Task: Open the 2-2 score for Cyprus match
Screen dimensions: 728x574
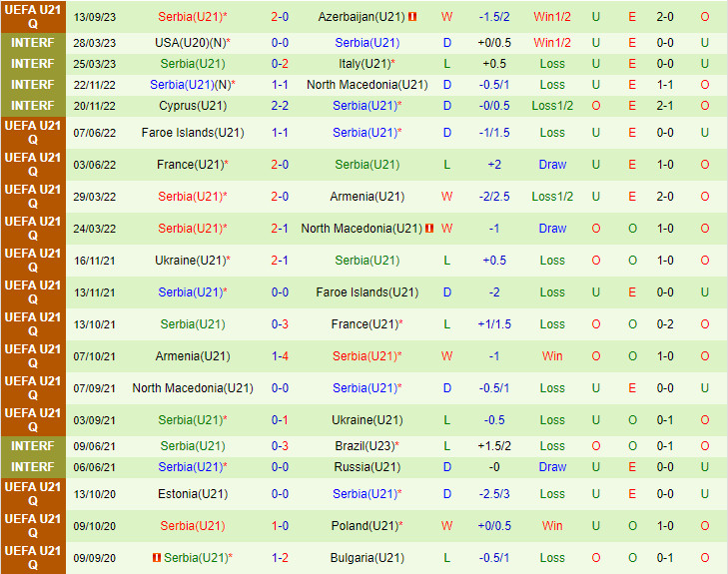Action: 280,106
